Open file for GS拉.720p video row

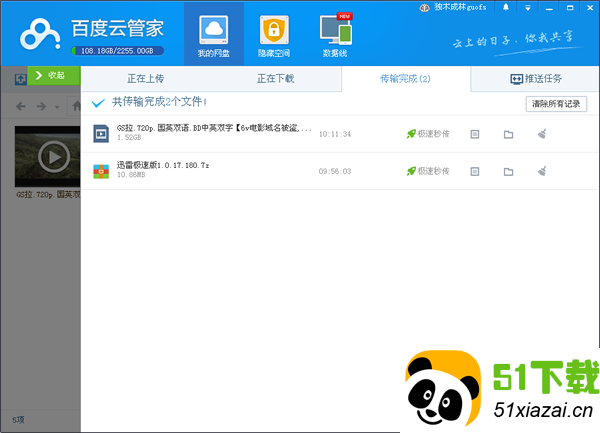[476, 134]
